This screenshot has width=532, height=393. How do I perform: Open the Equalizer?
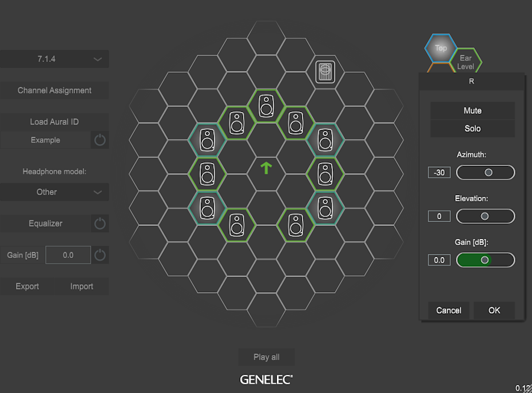tap(45, 223)
